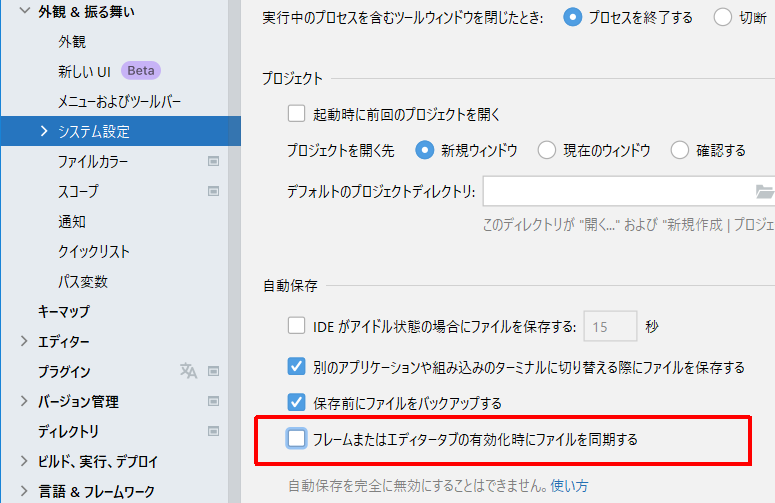Image resolution: width=775 pixels, height=503 pixels.
Task: Expand 言語 & フレームワーク section
Action: coord(24,491)
